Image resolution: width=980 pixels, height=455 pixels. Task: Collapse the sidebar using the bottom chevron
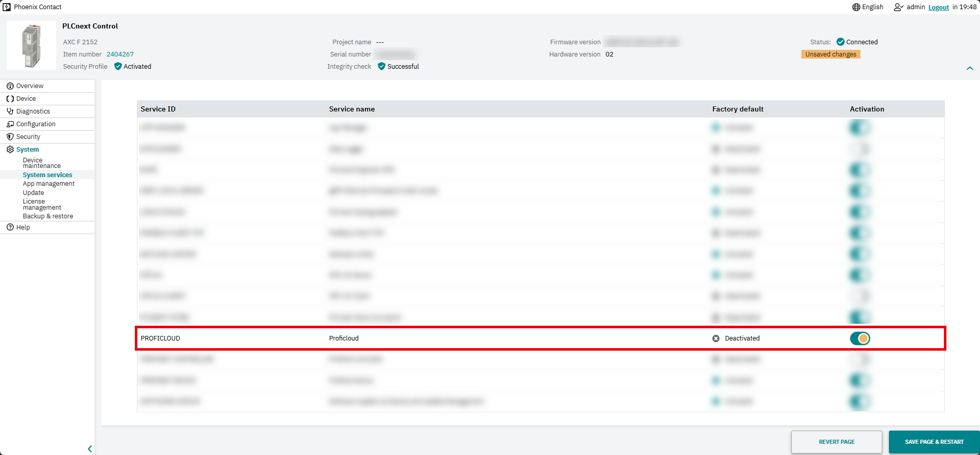click(x=90, y=449)
